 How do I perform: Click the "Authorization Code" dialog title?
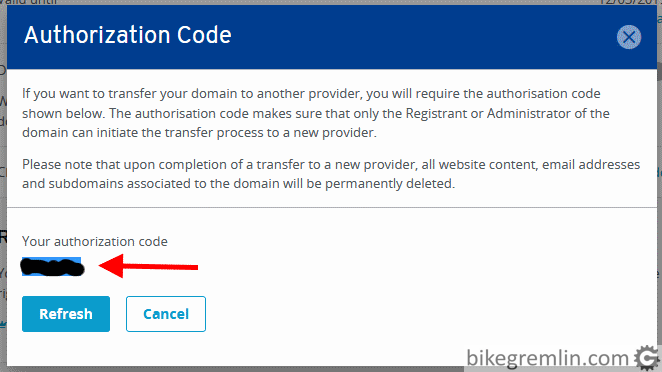[x=128, y=35]
